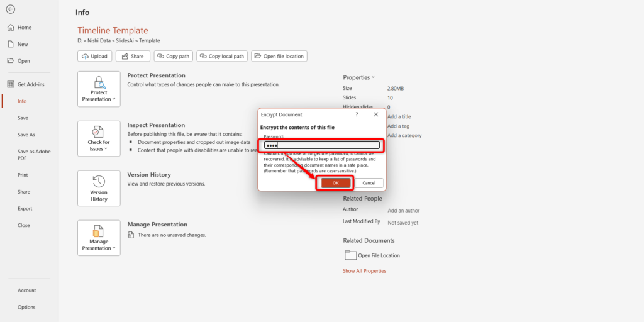Click Copy local path button

coord(221,56)
